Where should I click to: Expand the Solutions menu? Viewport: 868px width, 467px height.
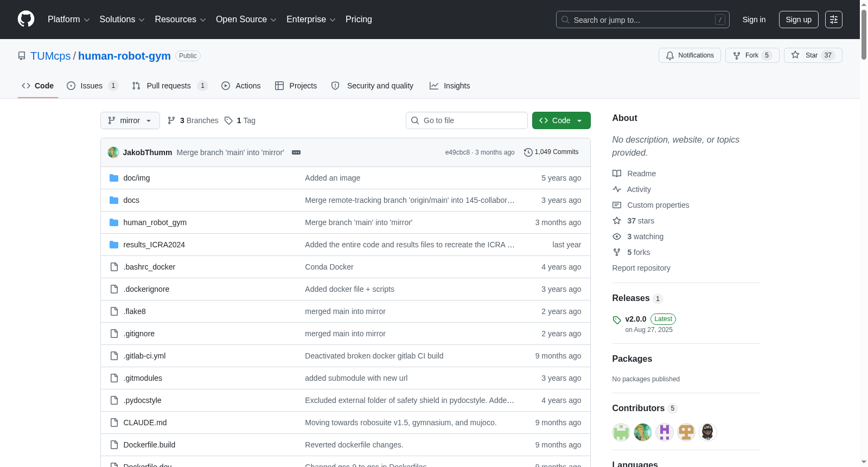point(122,20)
